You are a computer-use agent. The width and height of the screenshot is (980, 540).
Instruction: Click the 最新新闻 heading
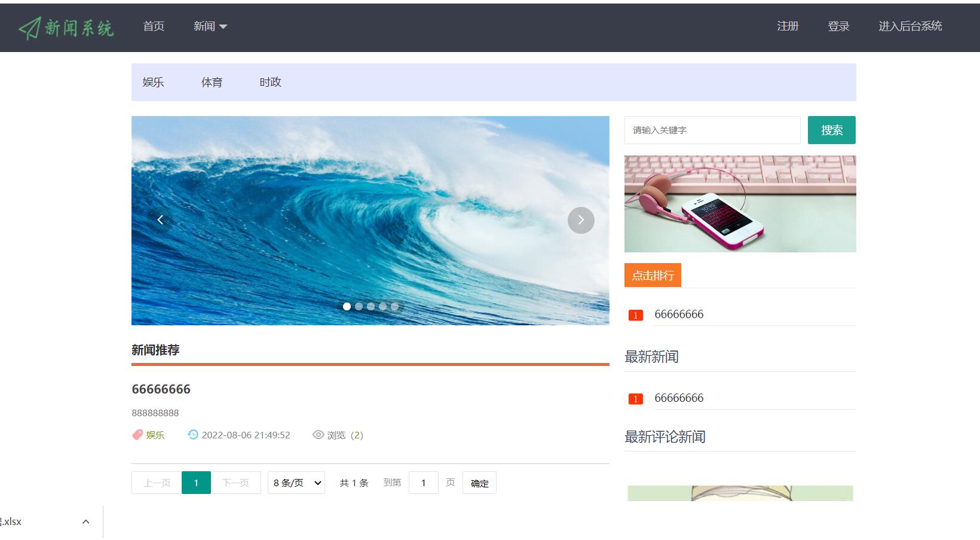tap(651, 357)
